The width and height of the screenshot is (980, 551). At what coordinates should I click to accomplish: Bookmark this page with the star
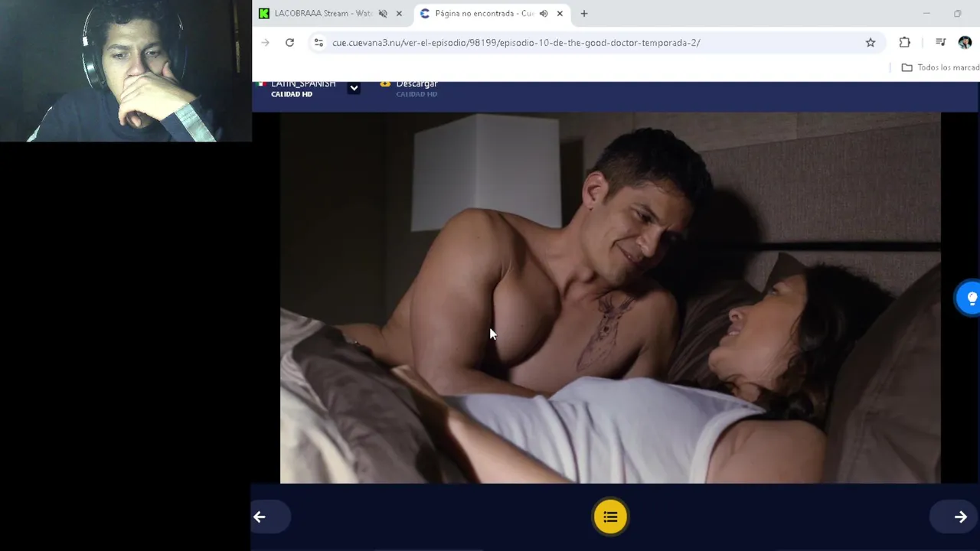pyautogui.click(x=871, y=43)
